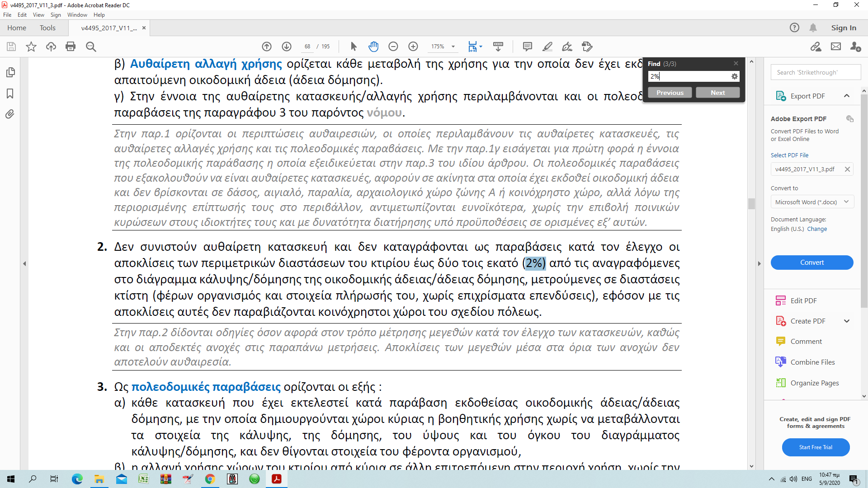Switch to the Tools tab
This screenshot has width=868, height=488.
[x=47, y=28]
